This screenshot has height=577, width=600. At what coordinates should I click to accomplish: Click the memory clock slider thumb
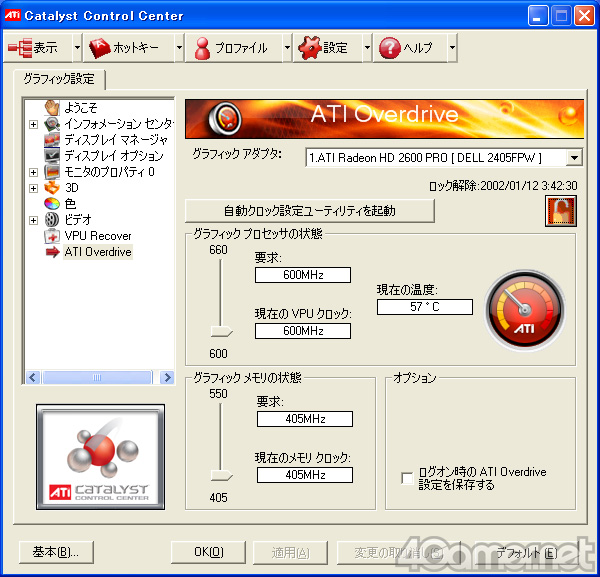coord(222,476)
